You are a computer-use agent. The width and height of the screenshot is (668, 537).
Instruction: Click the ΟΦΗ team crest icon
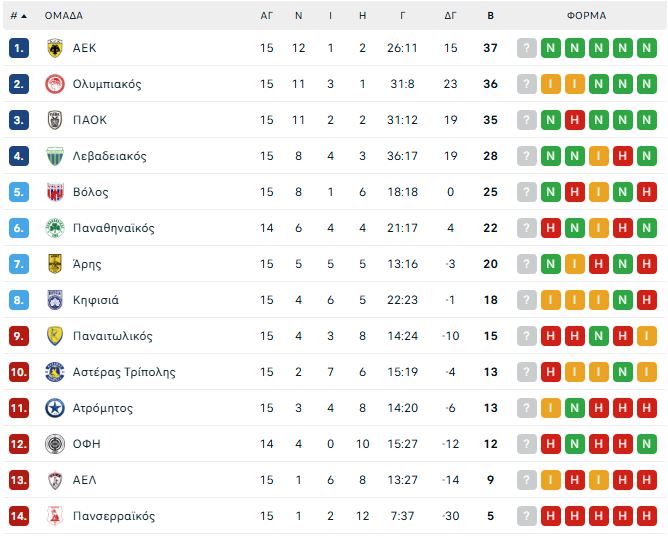[55, 444]
